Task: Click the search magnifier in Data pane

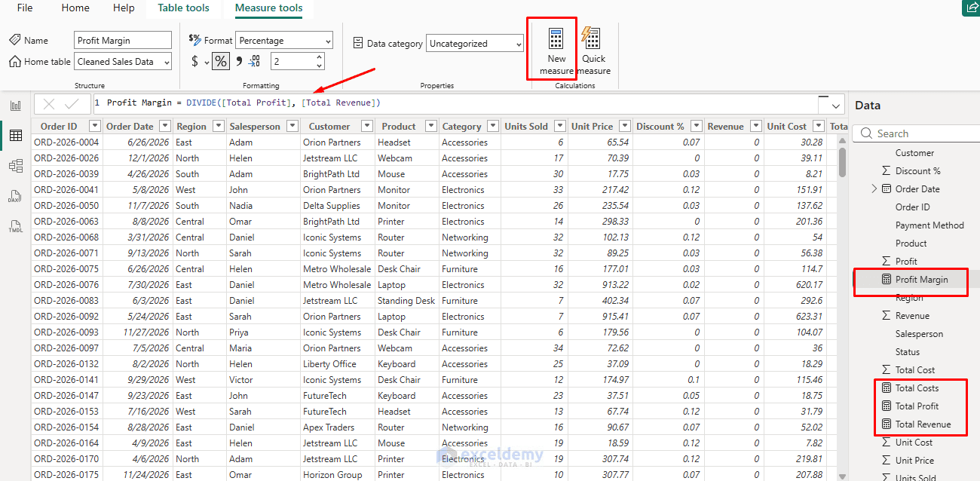Action: [x=865, y=133]
